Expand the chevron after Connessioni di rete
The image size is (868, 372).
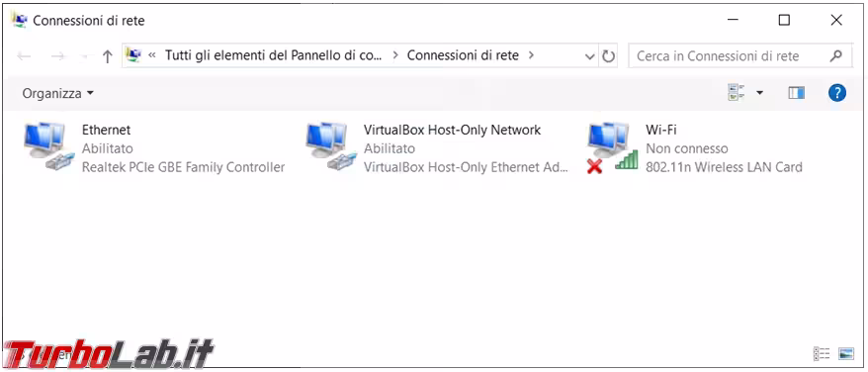pyautogui.click(x=532, y=55)
